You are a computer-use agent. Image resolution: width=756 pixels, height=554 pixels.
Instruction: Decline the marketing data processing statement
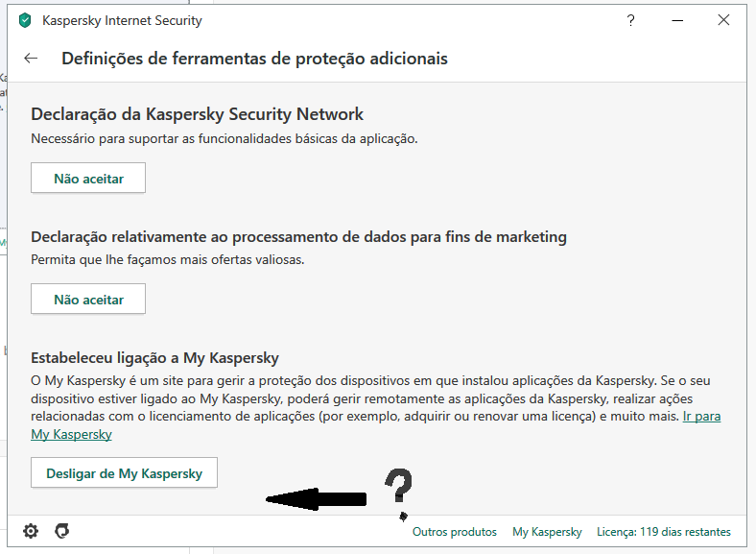(88, 300)
